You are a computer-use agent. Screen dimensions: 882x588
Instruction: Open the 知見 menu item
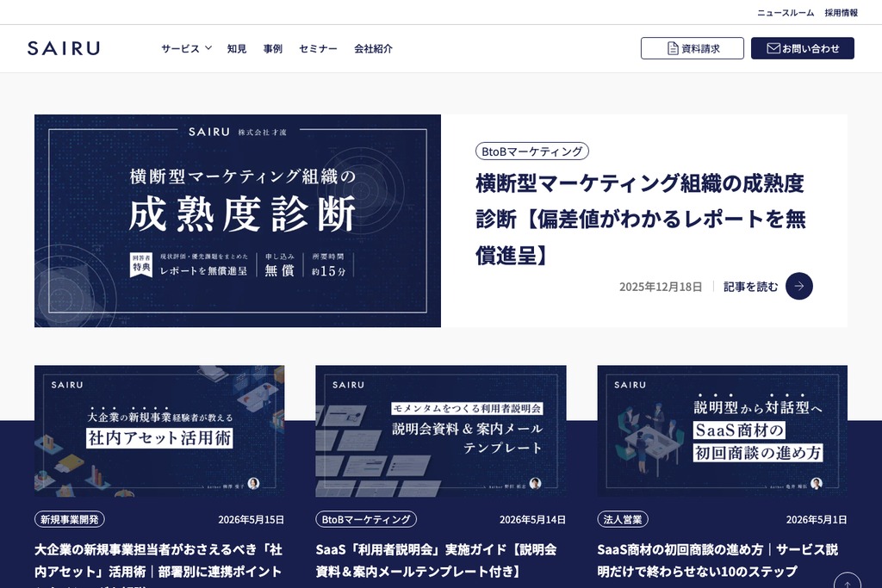(237, 49)
